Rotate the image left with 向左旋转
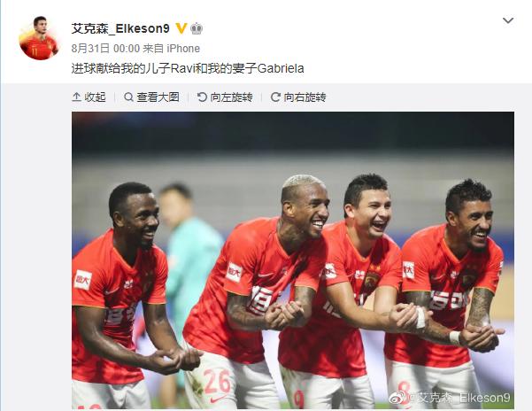532x411 pixels. tap(225, 97)
